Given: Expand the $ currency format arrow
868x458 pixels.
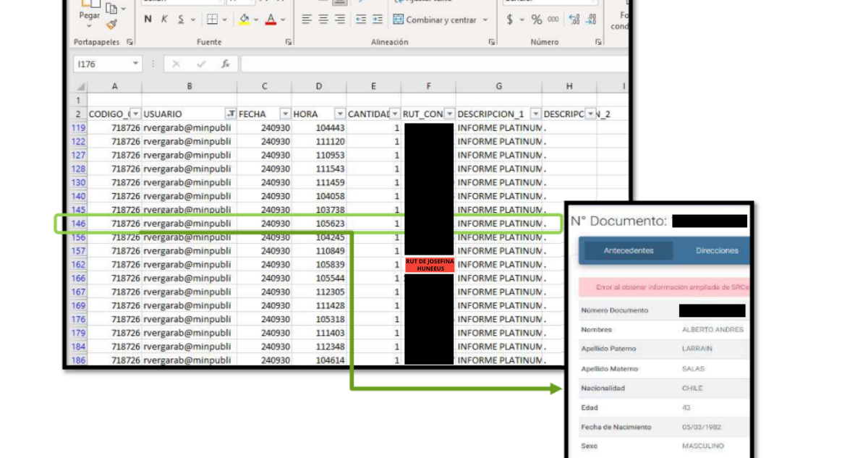Looking at the screenshot, I should click(x=522, y=20).
